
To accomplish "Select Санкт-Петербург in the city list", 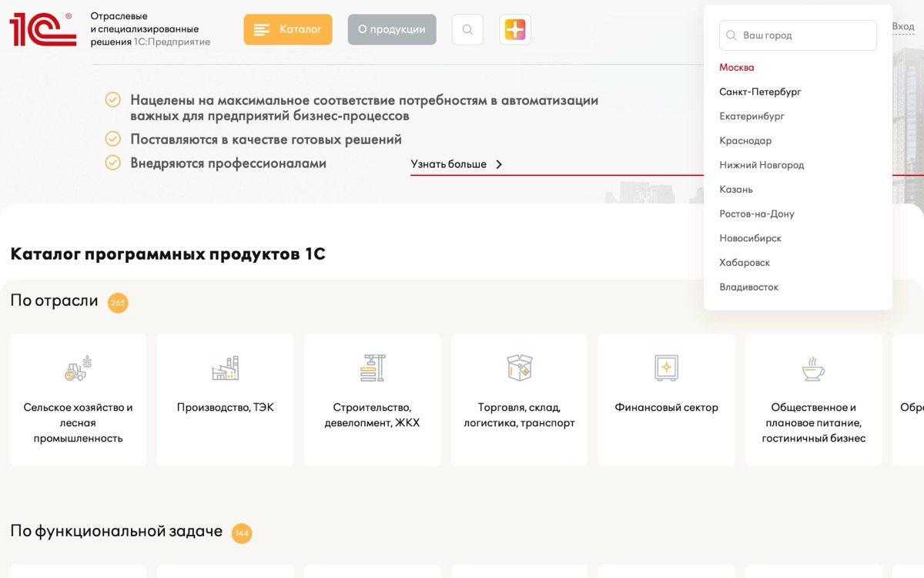I will coord(760,92).
